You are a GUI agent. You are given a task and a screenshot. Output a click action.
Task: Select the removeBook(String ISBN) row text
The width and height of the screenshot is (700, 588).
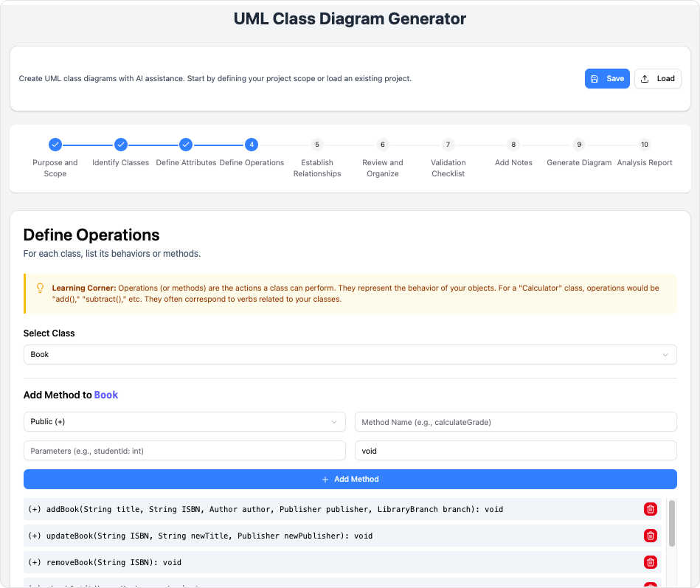coord(105,563)
